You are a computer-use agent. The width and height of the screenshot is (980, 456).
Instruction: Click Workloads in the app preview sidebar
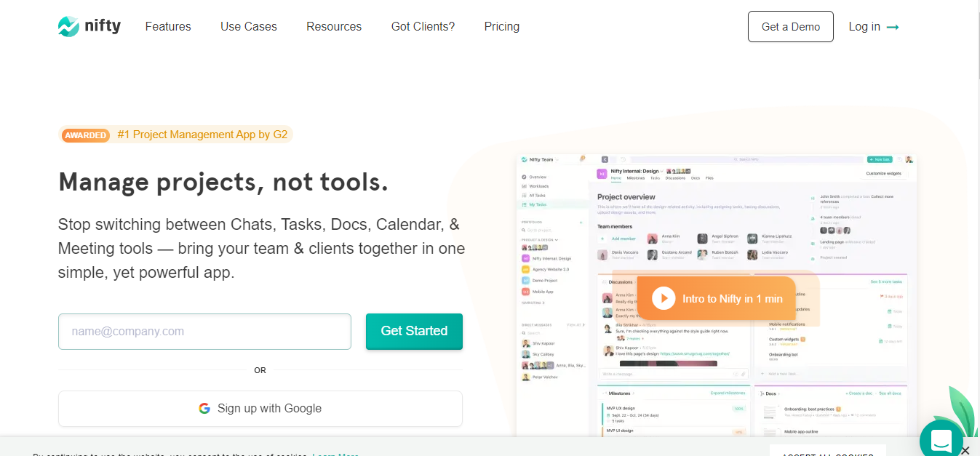(x=535, y=186)
